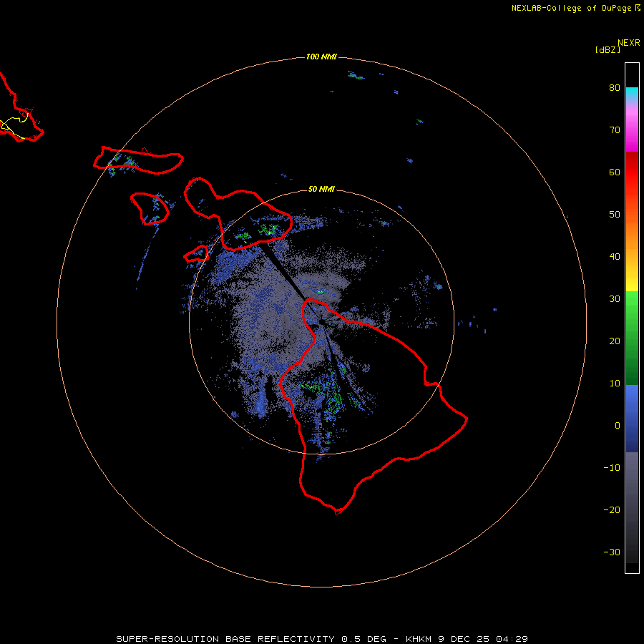644x644 pixels.
Task: Click the 80 dBZ scale value
Action: [615, 87]
